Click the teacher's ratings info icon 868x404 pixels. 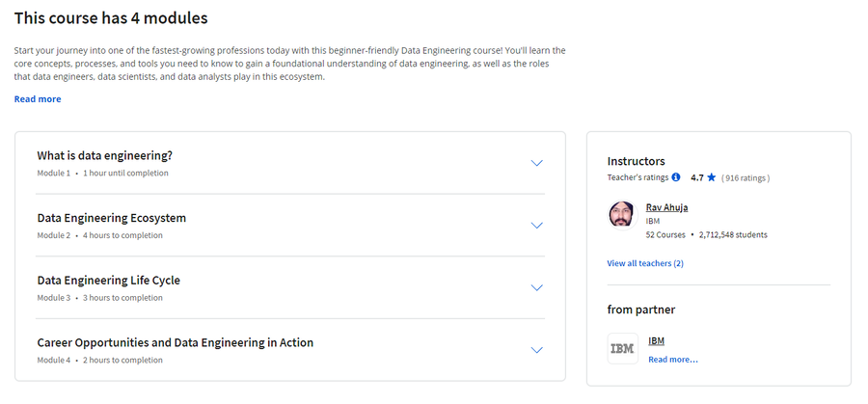(x=676, y=177)
